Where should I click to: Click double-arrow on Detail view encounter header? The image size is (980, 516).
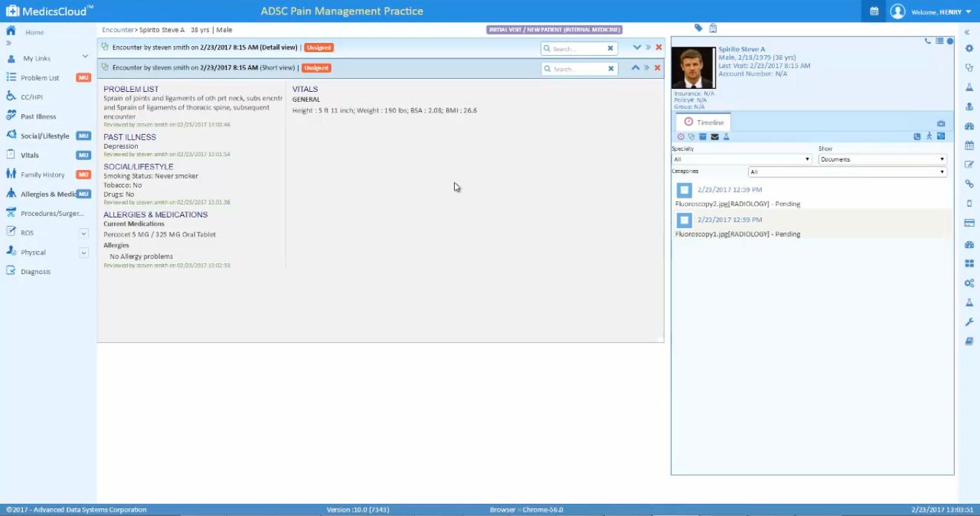(x=648, y=47)
